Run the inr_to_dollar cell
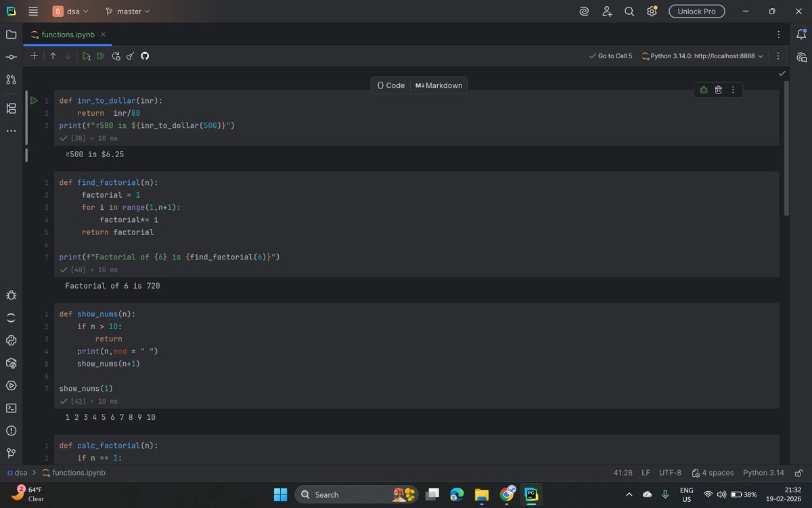The width and height of the screenshot is (812, 508). click(x=34, y=101)
